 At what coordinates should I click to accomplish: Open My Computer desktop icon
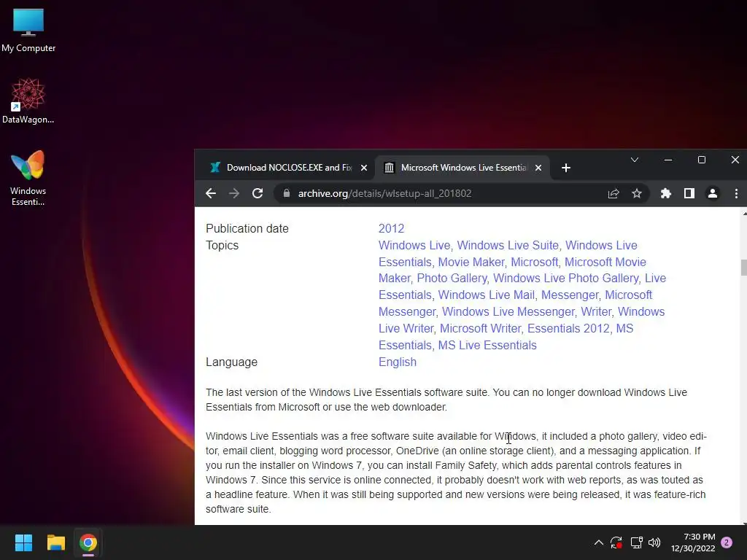(28, 30)
